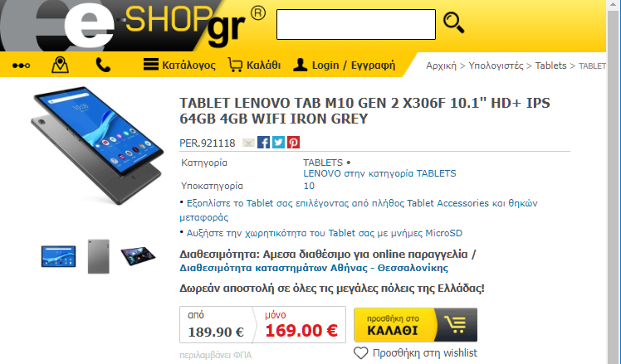The width and height of the screenshot is (621, 364).
Task: Click the phone contact icon
Action: pos(103,65)
